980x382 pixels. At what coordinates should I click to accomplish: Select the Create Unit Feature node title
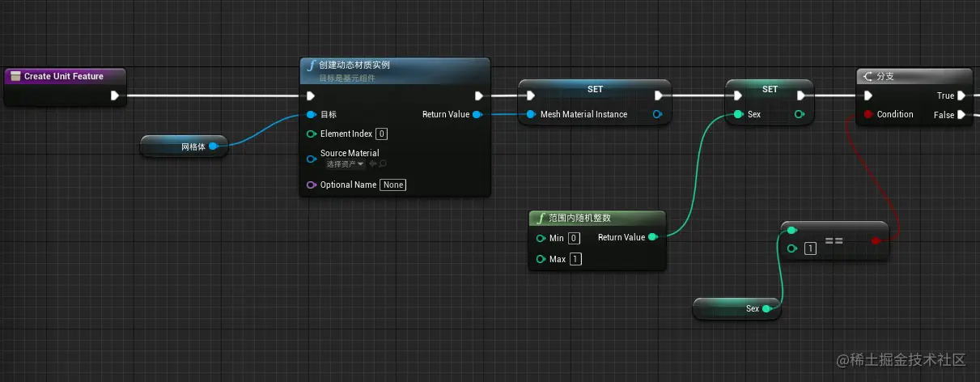click(x=64, y=76)
